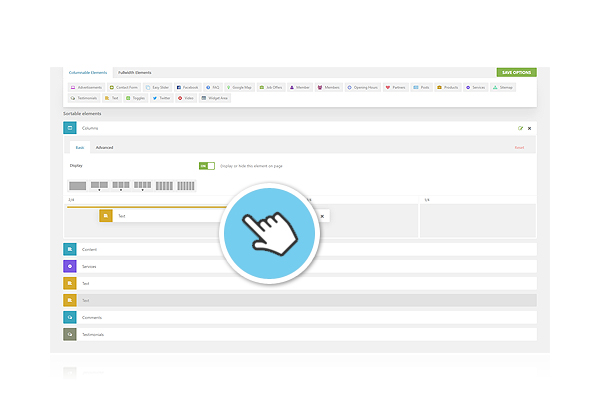The width and height of the screenshot is (600, 420).
Task: Add a Video element
Action: click(x=186, y=98)
